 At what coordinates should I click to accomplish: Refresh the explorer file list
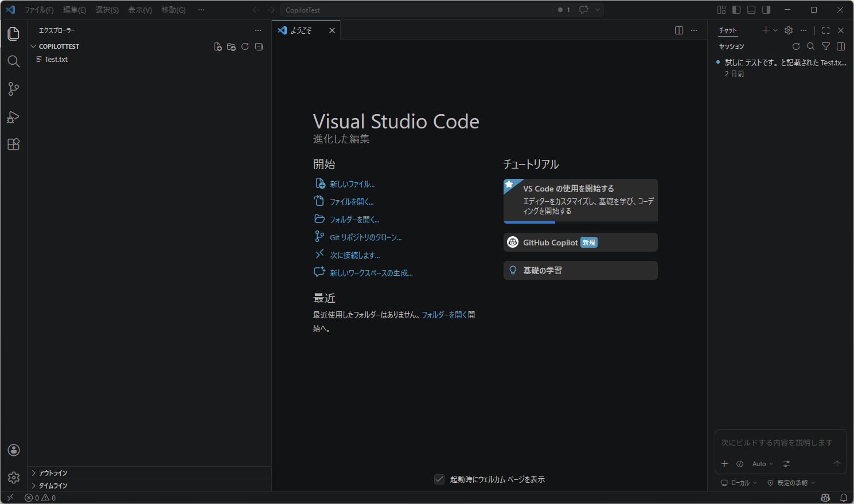point(245,47)
